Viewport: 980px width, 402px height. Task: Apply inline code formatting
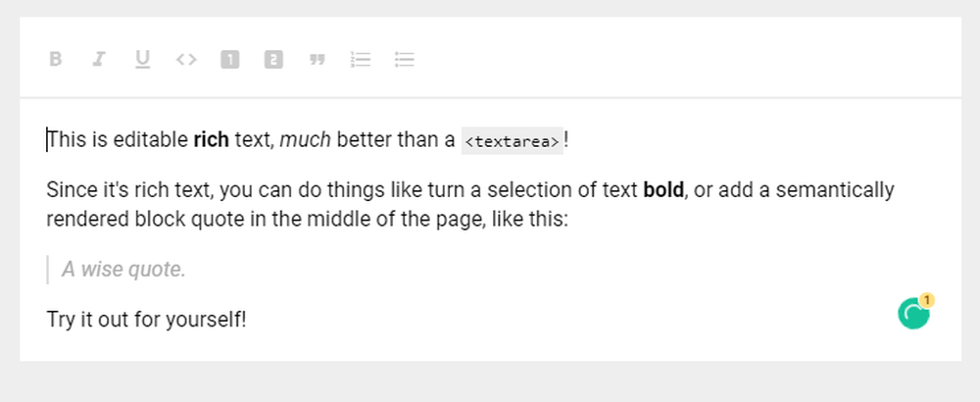(x=186, y=60)
